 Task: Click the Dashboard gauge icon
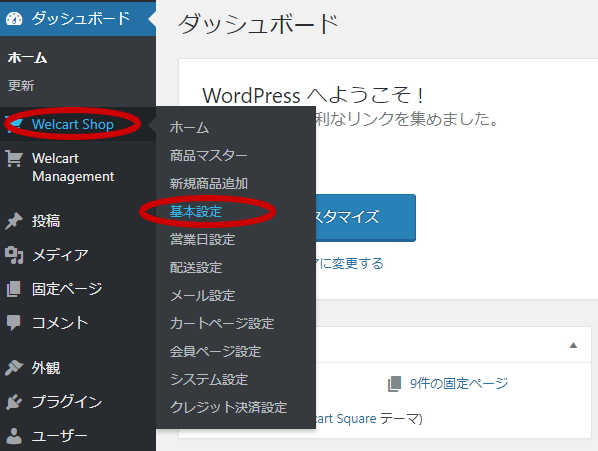click(x=14, y=18)
